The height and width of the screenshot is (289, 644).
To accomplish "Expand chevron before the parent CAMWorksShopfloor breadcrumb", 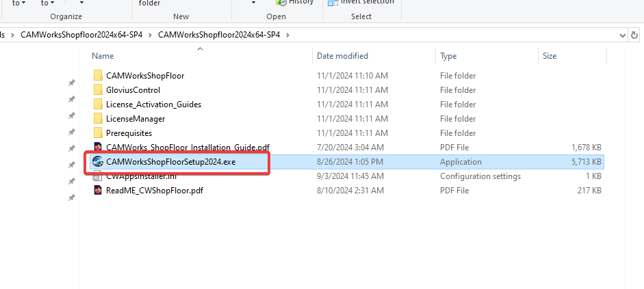I will pyautogui.click(x=12, y=35).
